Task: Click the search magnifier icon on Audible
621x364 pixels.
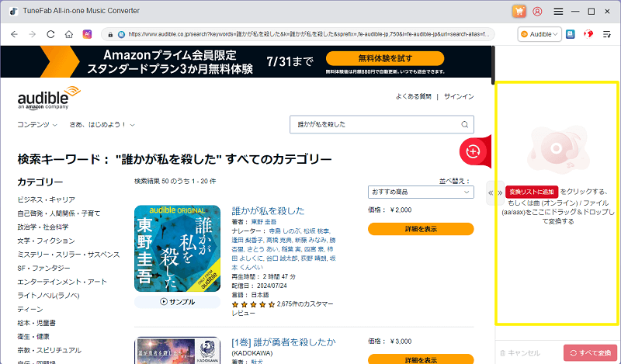Action: point(466,124)
